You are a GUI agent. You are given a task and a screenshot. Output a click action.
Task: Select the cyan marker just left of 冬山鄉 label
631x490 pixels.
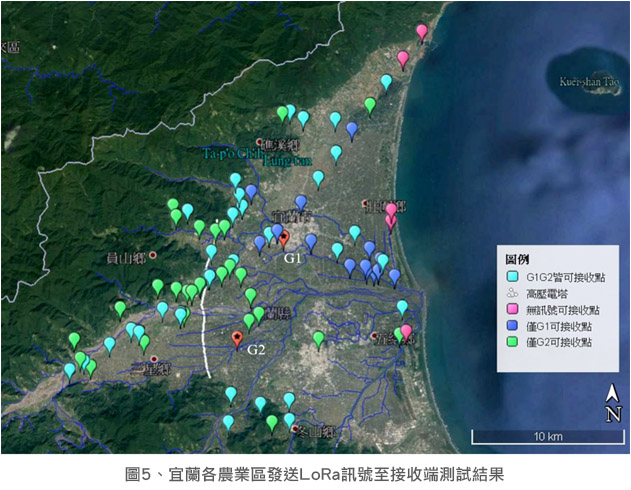click(289, 421)
